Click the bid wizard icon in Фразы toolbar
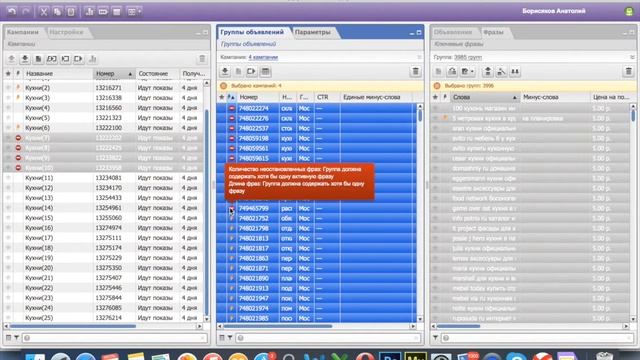This screenshot has height=360, width=640. point(501,71)
